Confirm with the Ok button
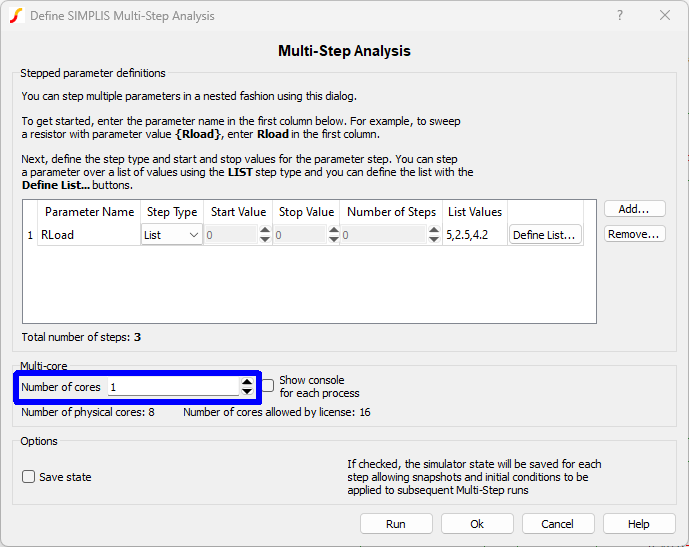689x547 pixels. tap(477, 524)
